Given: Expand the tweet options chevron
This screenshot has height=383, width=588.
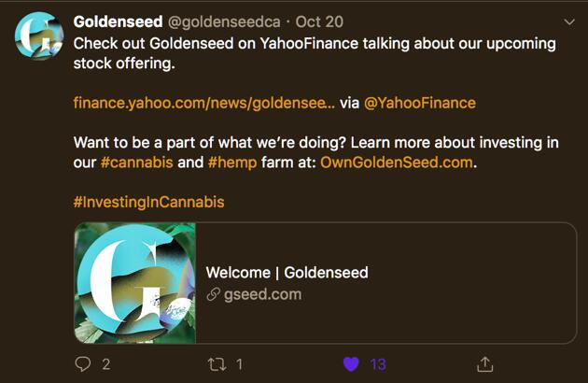Looking at the screenshot, I should (569, 21).
